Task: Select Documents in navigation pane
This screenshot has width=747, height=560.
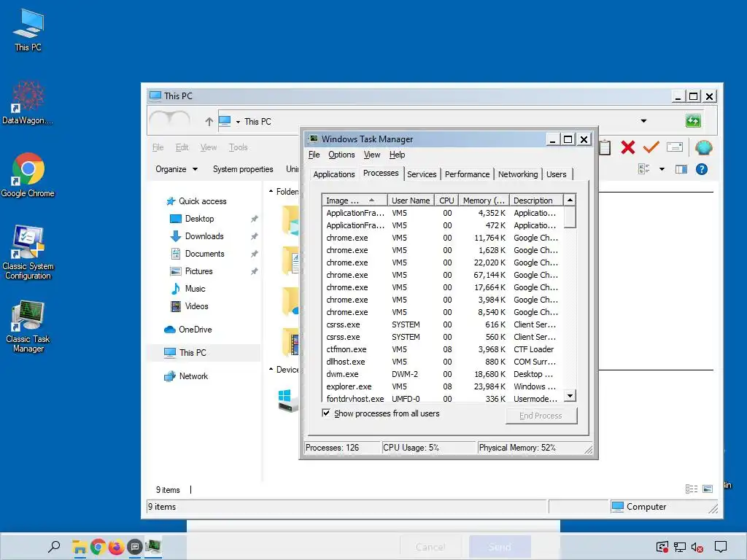Action: 198,254
